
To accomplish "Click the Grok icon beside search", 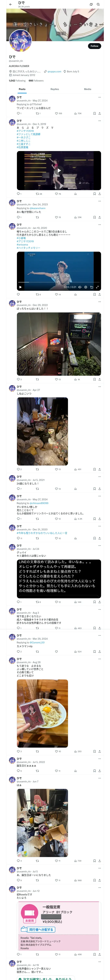I will (x=91, y=5).
